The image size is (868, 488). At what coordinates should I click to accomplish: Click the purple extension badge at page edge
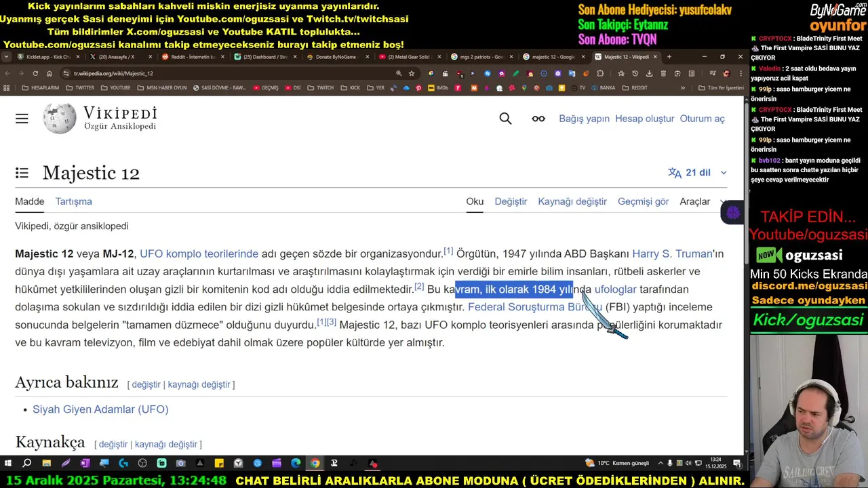(732, 213)
